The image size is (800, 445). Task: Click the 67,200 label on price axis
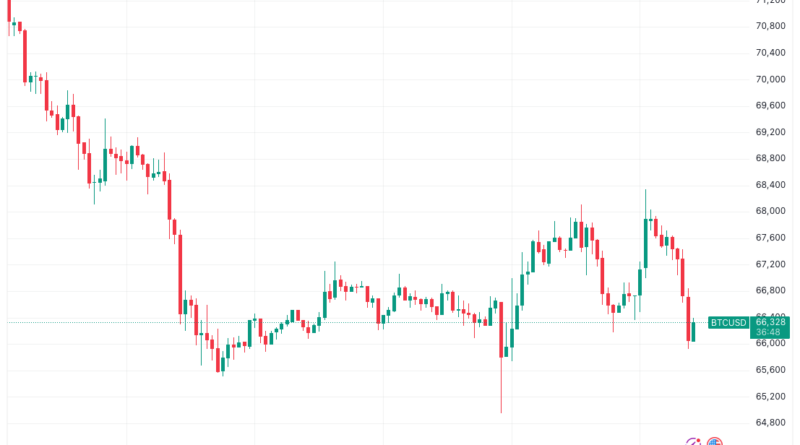point(770,264)
